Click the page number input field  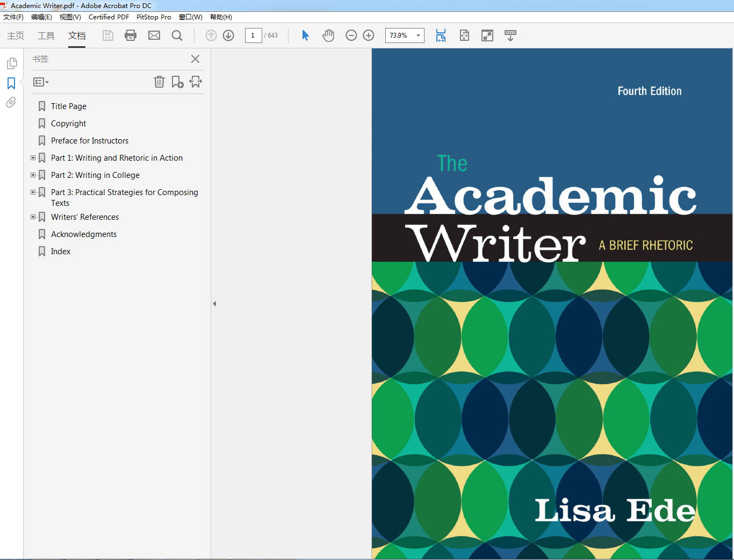[x=253, y=35]
